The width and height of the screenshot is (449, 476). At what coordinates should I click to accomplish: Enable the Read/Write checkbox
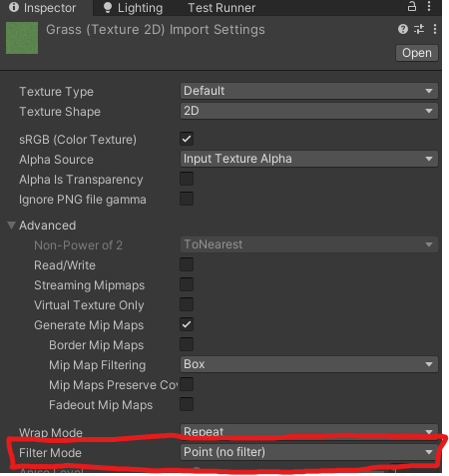click(x=187, y=264)
